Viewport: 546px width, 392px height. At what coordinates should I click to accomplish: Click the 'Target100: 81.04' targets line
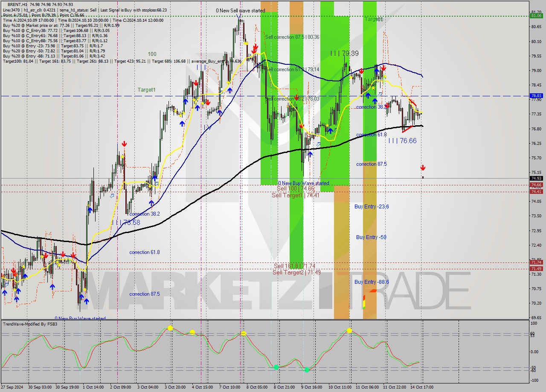point(122,61)
